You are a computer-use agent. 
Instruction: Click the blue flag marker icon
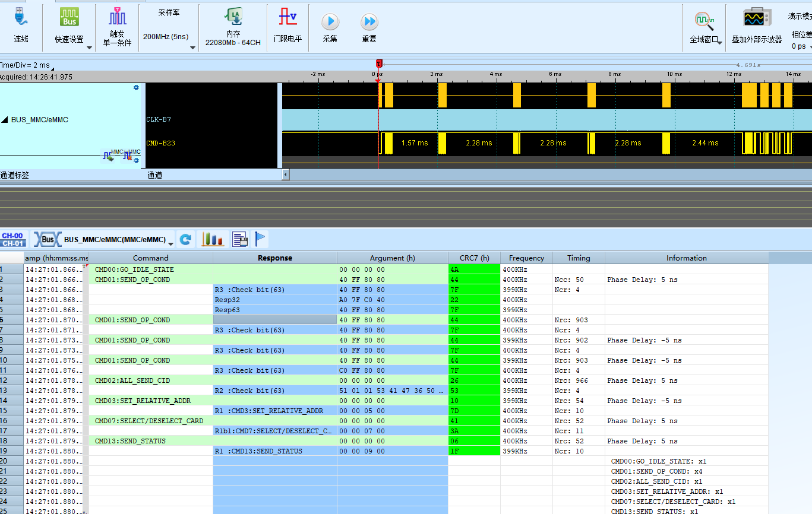[x=260, y=239]
